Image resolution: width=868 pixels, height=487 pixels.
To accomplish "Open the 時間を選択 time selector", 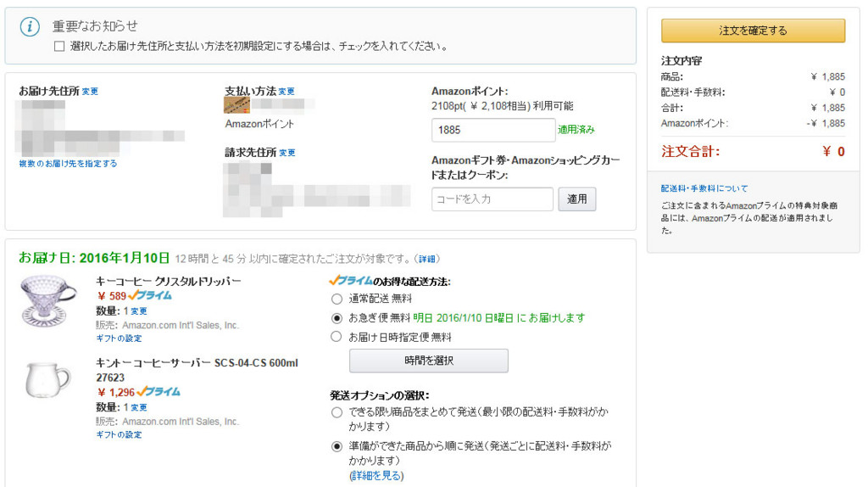I will [428, 361].
